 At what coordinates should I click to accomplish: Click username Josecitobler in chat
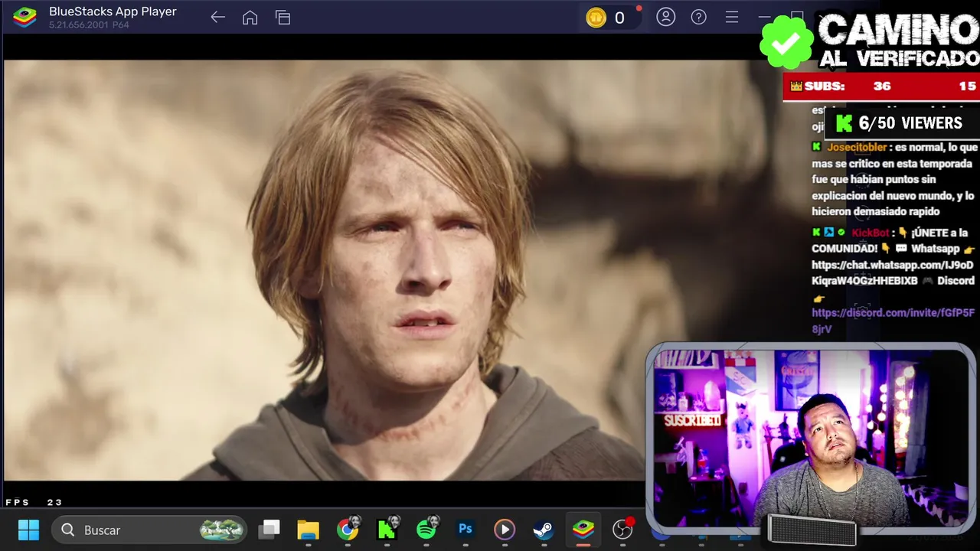[857, 147]
